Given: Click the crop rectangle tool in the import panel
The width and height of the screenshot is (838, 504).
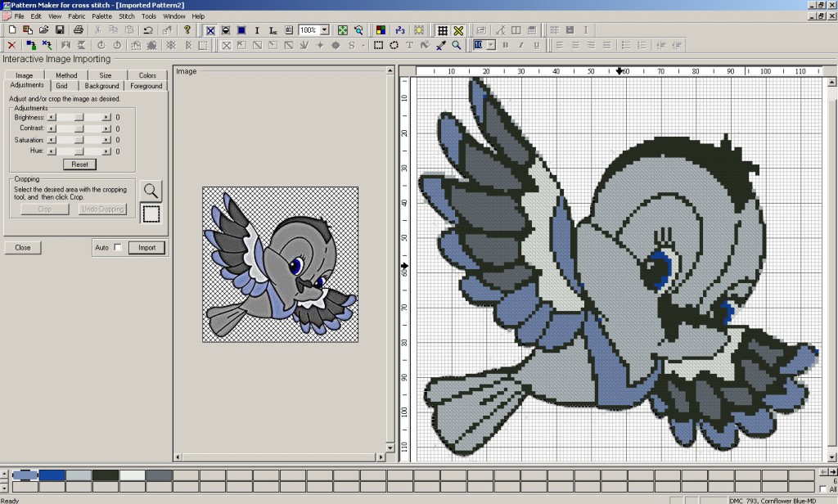Looking at the screenshot, I should click(x=151, y=214).
